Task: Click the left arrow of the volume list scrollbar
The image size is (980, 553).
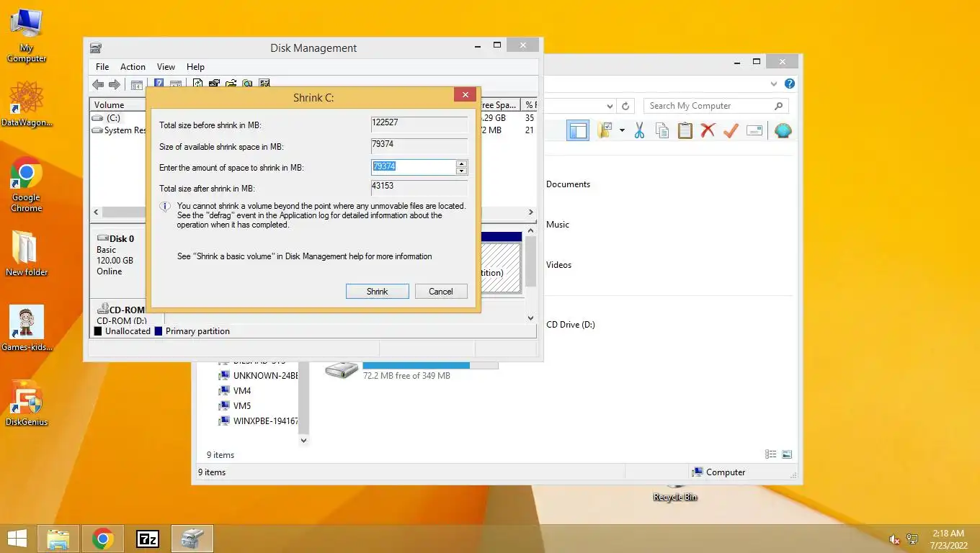Action: click(x=96, y=212)
